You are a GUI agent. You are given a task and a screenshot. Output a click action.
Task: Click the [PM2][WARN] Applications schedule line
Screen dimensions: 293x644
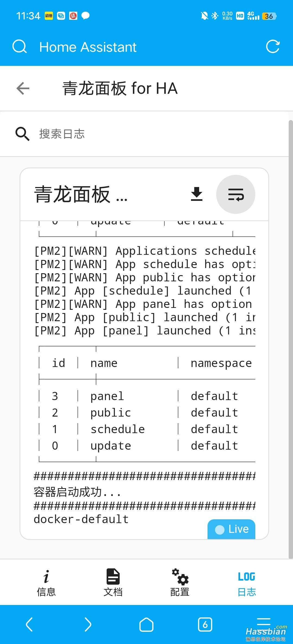[x=144, y=251]
